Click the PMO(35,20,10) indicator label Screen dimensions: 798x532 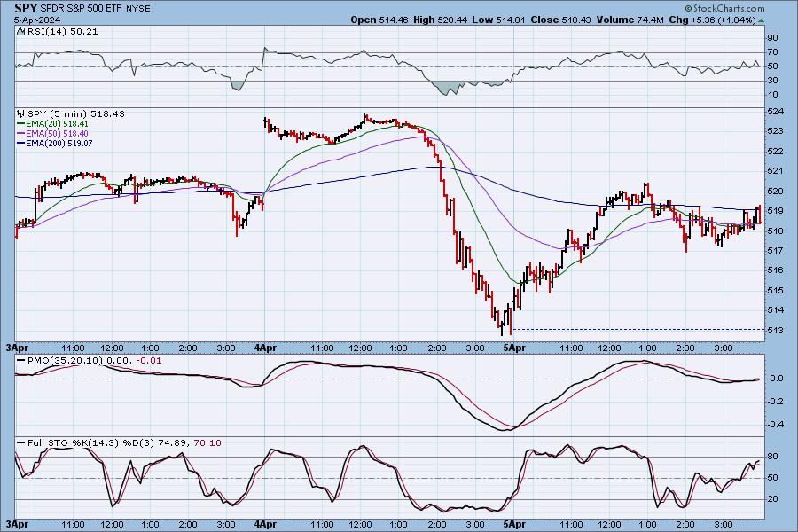pyautogui.click(x=65, y=361)
